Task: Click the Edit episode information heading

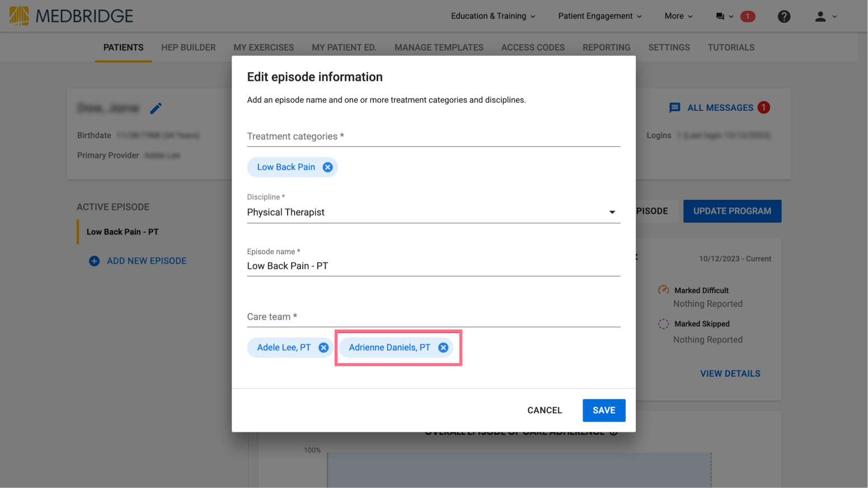Action: pyautogui.click(x=315, y=77)
